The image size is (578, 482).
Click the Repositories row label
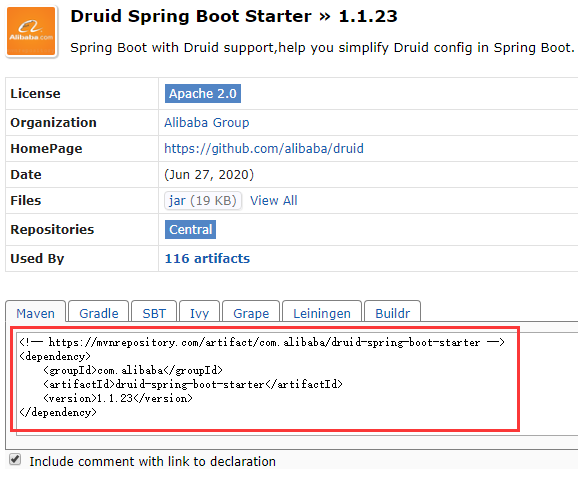(52, 230)
